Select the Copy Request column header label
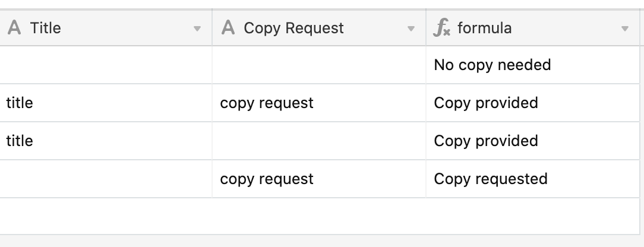The image size is (644, 247). coord(293,28)
